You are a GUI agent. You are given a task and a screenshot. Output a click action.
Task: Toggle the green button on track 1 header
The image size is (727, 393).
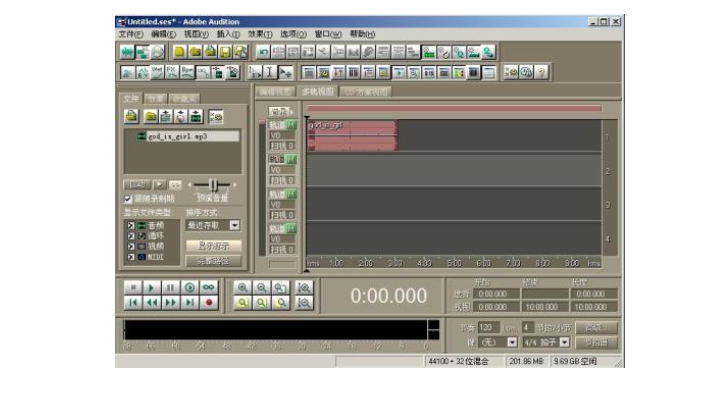coord(291,125)
